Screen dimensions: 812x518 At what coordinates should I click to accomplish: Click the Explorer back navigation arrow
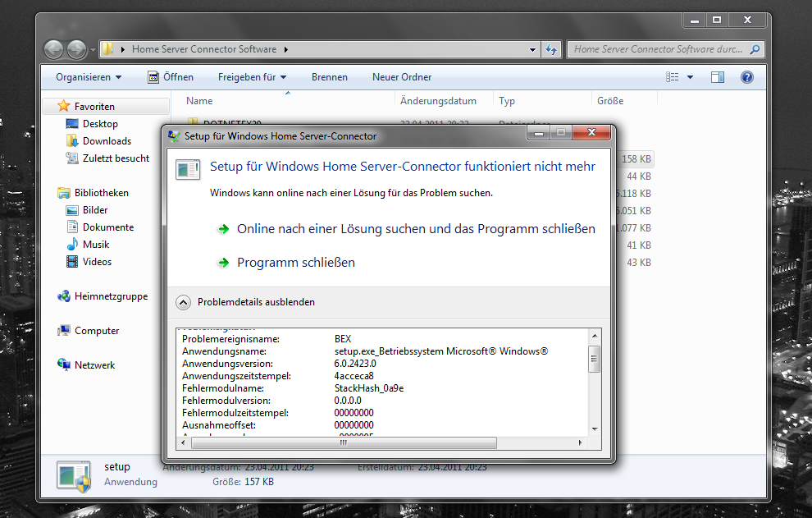[54, 49]
